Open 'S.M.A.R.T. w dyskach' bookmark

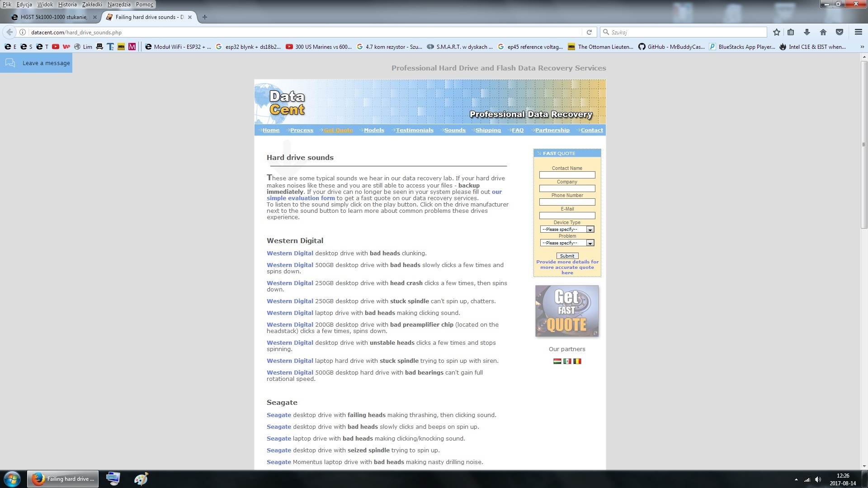[x=460, y=47]
